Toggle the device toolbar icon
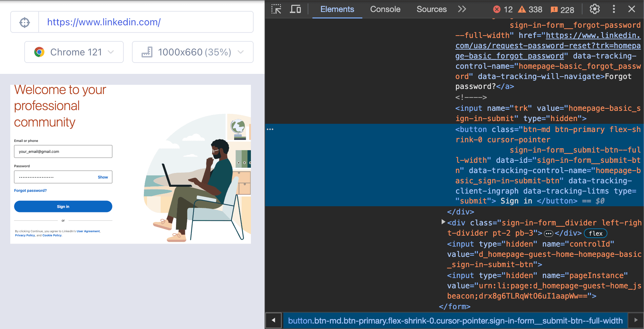 pyautogui.click(x=295, y=9)
